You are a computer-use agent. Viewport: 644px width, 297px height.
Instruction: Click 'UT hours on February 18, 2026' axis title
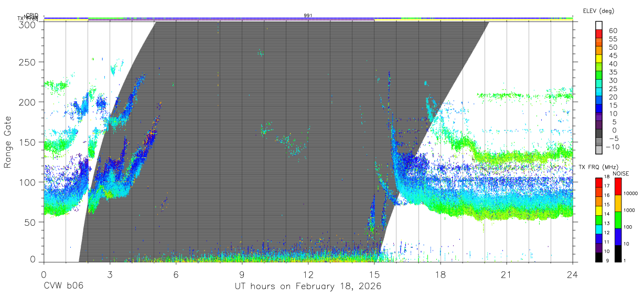pyautogui.click(x=308, y=287)
